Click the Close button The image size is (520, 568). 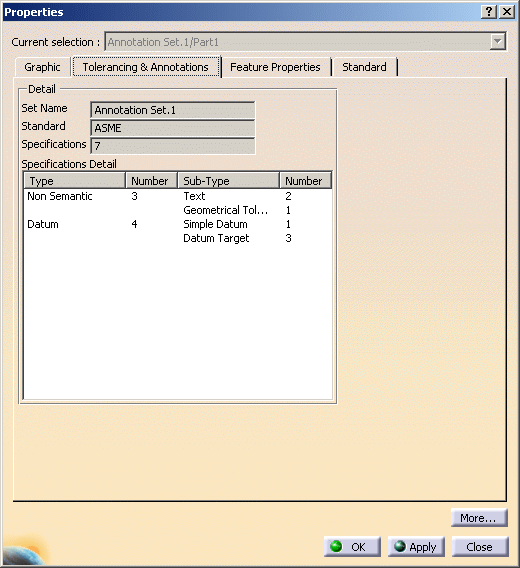point(480,547)
